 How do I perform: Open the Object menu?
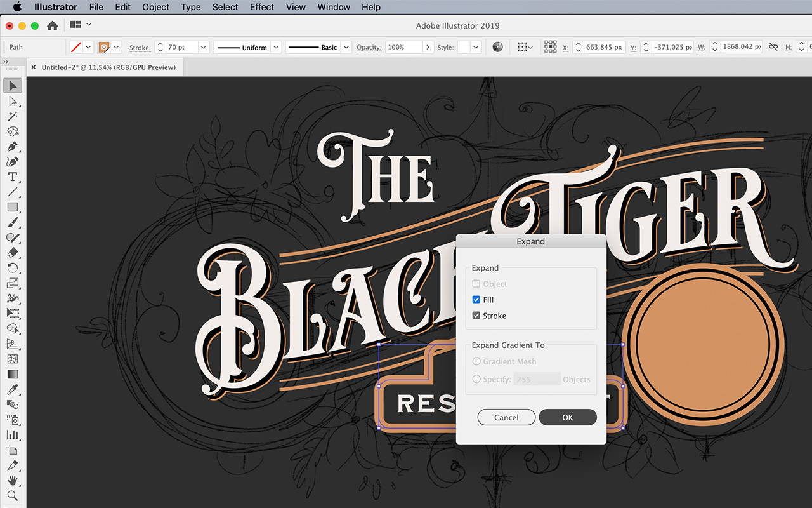coord(155,7)
